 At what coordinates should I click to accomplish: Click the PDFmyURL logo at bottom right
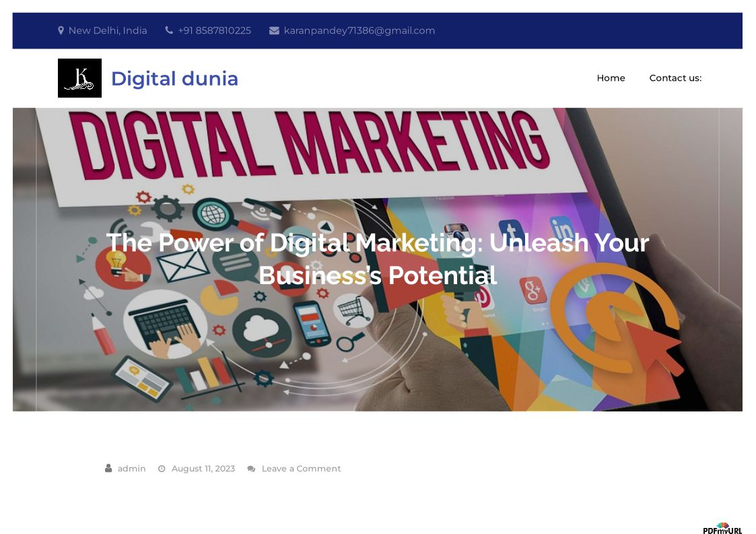(x=722, y=529)
